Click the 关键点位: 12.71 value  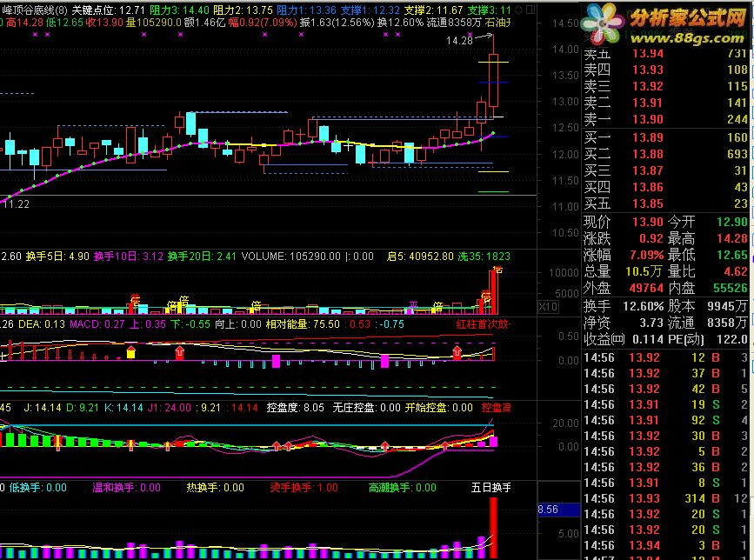[x=108, y=10]
